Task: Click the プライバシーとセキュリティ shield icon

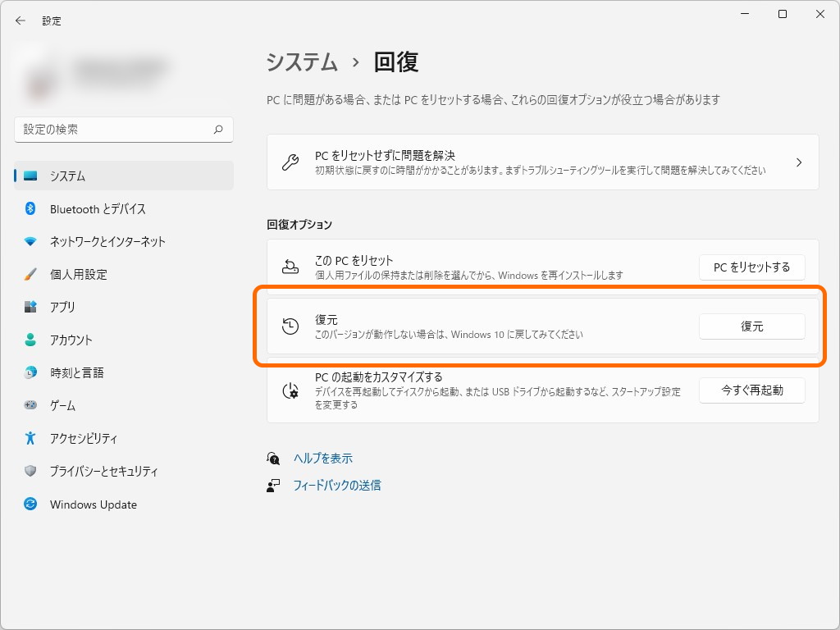Action: tap(30, 471)
